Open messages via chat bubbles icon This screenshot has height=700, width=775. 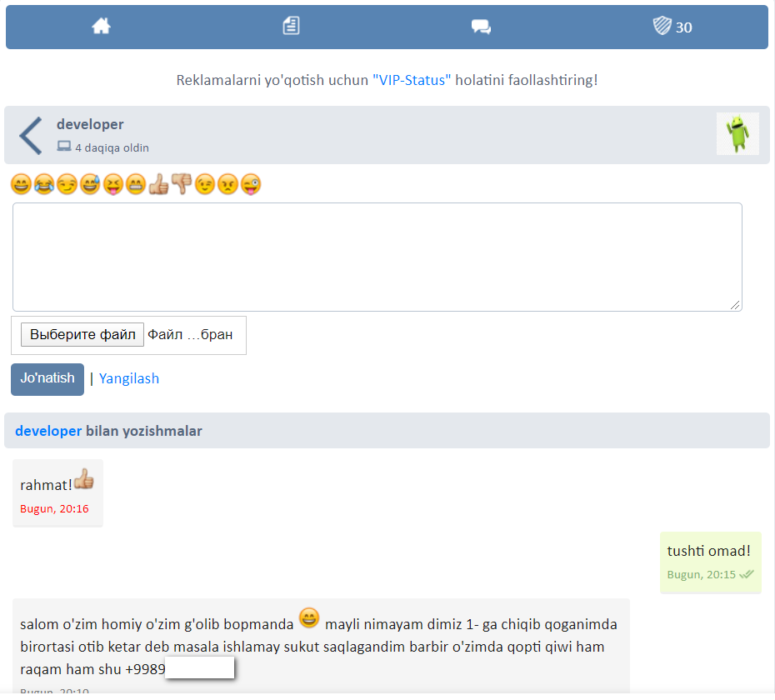(481, 27)
